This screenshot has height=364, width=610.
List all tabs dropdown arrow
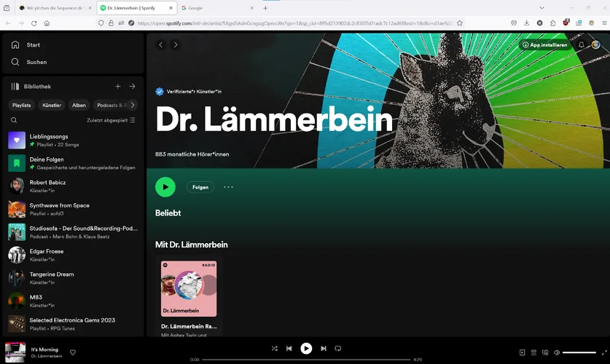click(541, 8)
